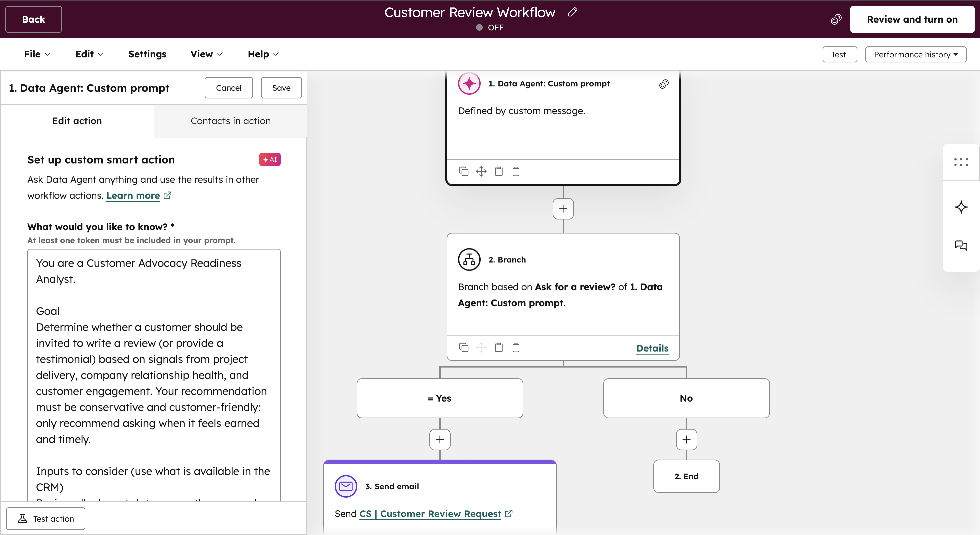980x535 pixels.
Task: Click the move icon on Data Agent card
Action: [481, 171]
